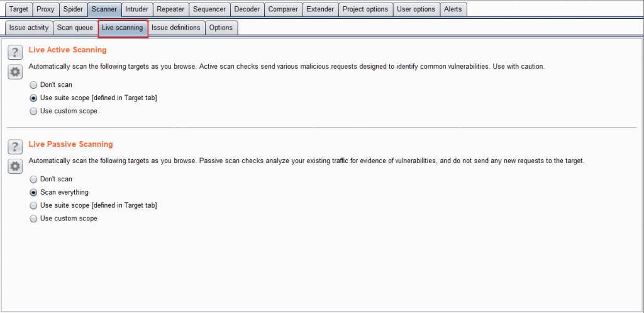Switch to the Target tab
644x313 pixels.
coord(18,9)
